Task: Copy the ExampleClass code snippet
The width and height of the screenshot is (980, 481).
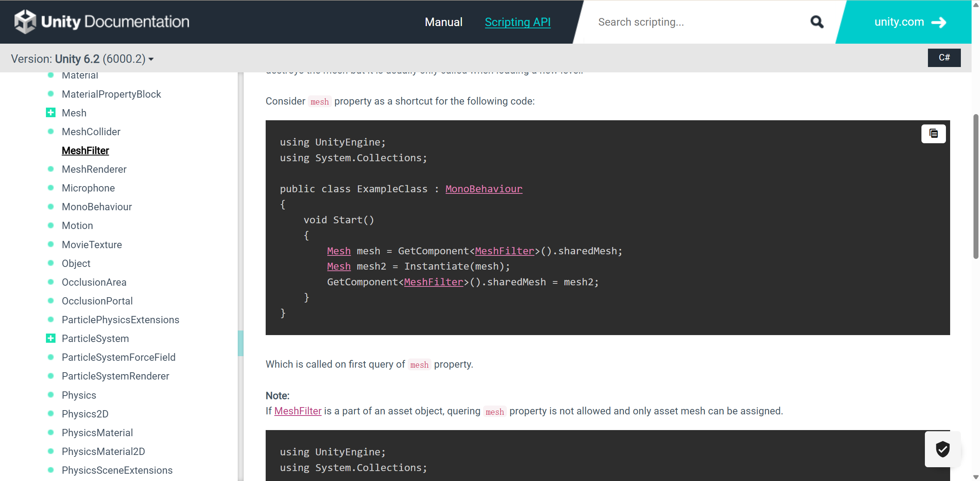Action: click(x=933, y=134)
